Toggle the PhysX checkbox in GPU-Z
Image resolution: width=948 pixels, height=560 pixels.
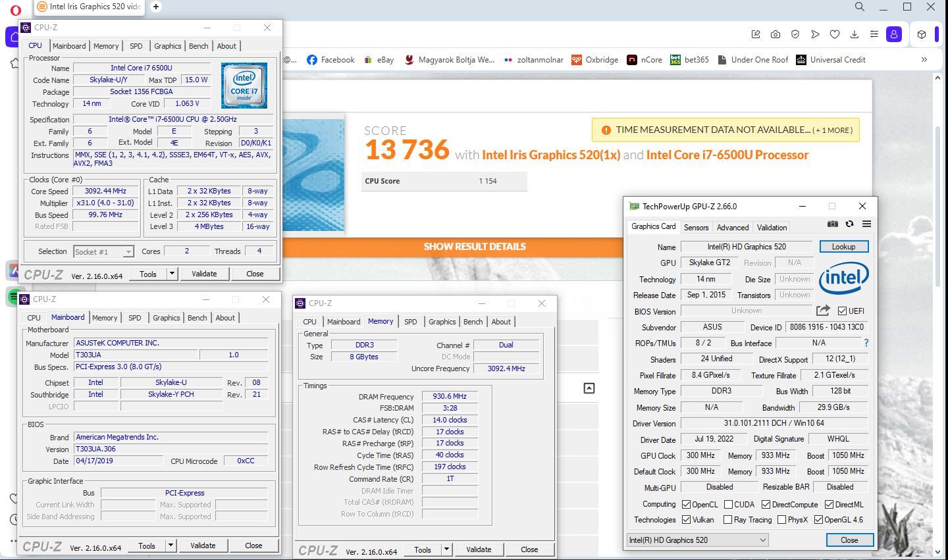(x=781, y=520)
